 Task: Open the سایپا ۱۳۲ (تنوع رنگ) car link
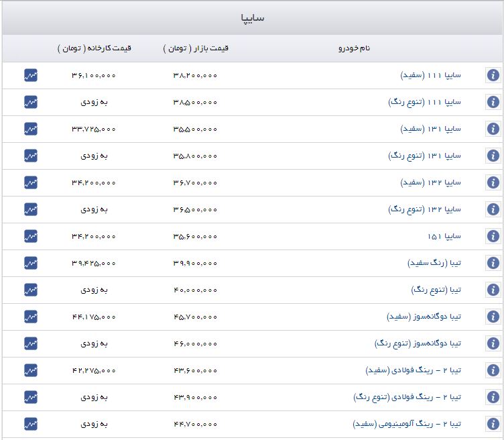coord(424,209)
